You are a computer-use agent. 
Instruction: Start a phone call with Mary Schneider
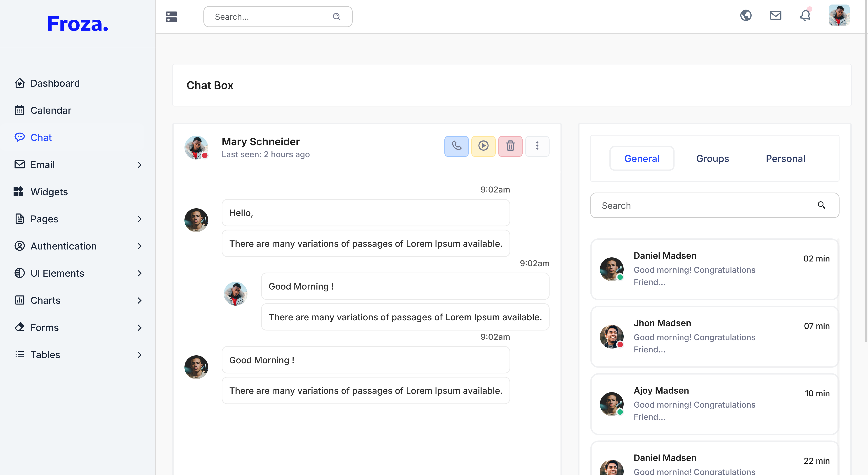(456, 146)
